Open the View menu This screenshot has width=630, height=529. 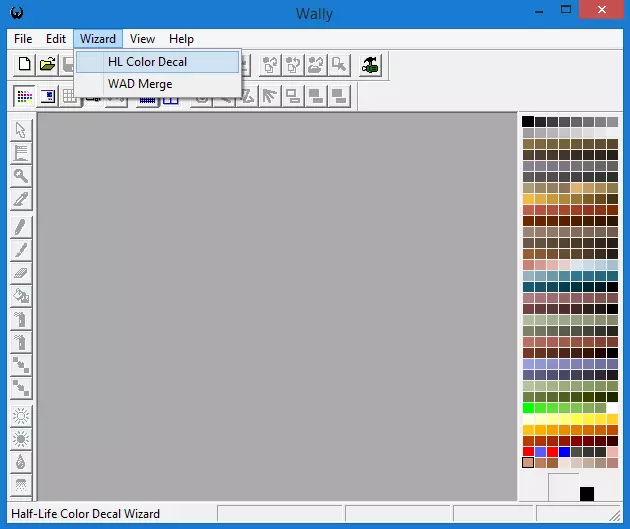click(x=142, y=39)
